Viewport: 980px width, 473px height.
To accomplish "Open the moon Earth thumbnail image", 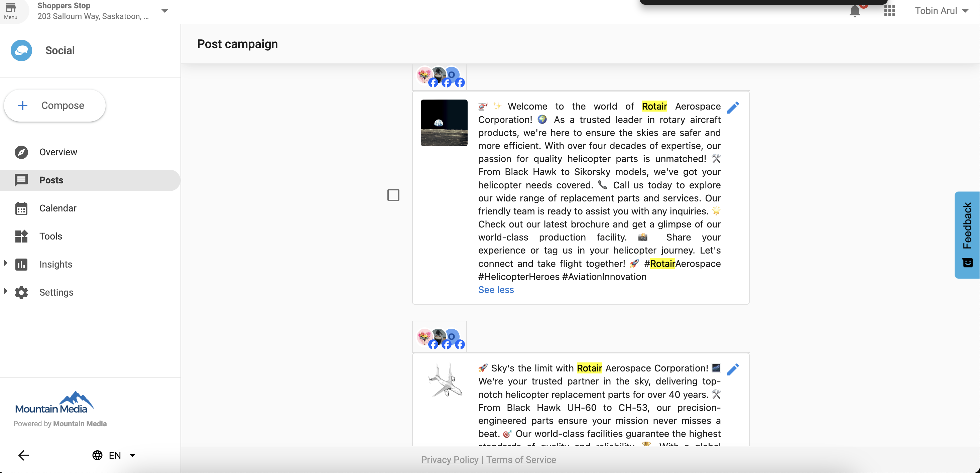I will pos(444,123).
